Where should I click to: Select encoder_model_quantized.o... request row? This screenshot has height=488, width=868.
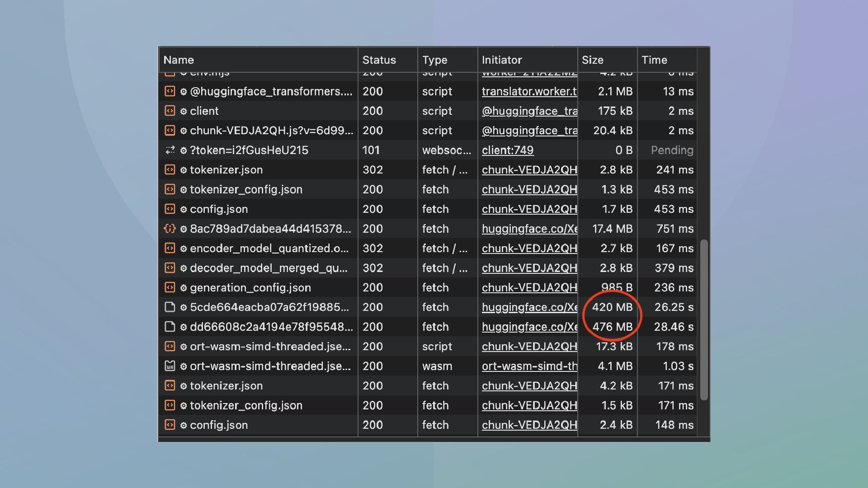(269, 249)
